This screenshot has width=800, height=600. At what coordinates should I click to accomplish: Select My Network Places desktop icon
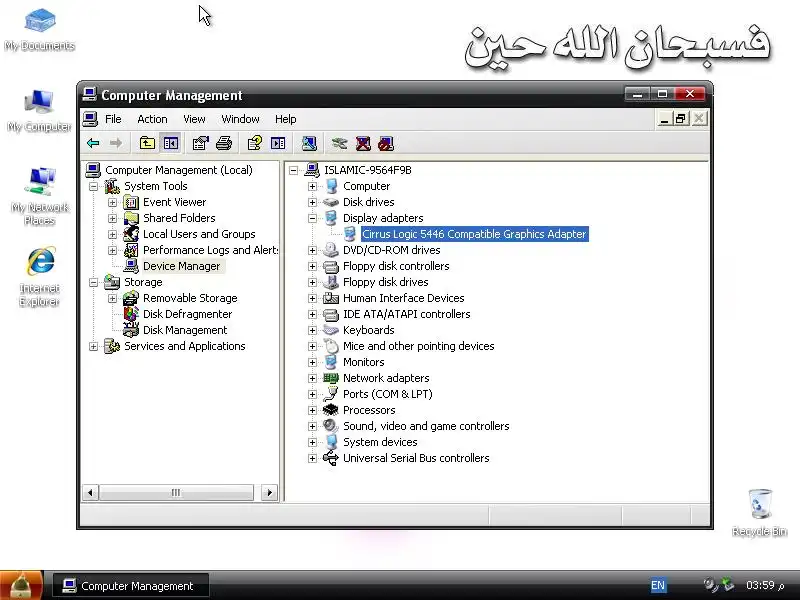39,196
